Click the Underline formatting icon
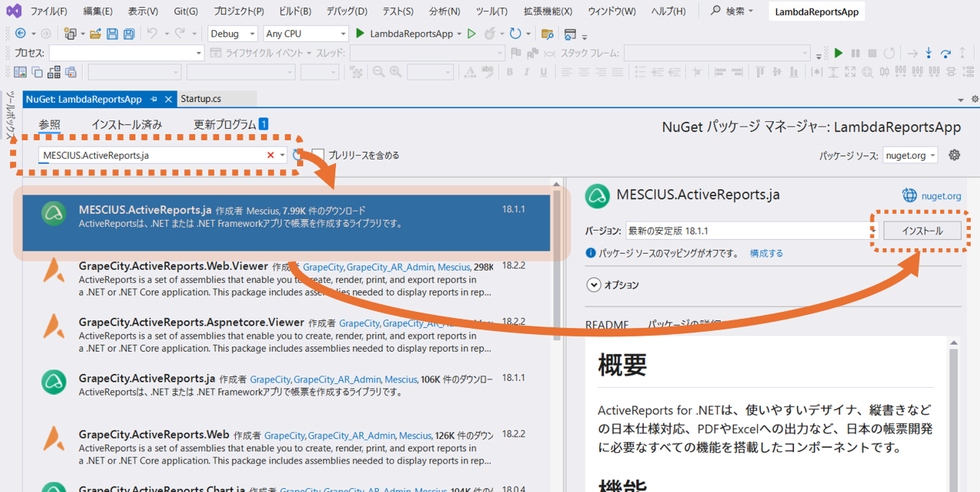Screen dimensions: 980x492 [543, 72]
